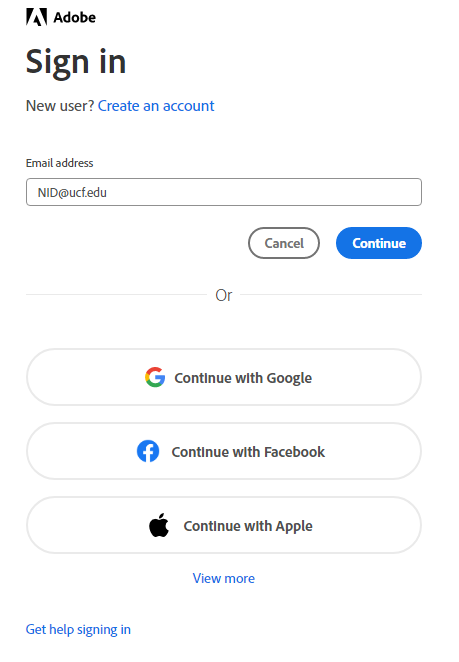Click the Email address field label
Image resolution: width=459 pixels, height=662 pixels.
[x=60, y=163]
